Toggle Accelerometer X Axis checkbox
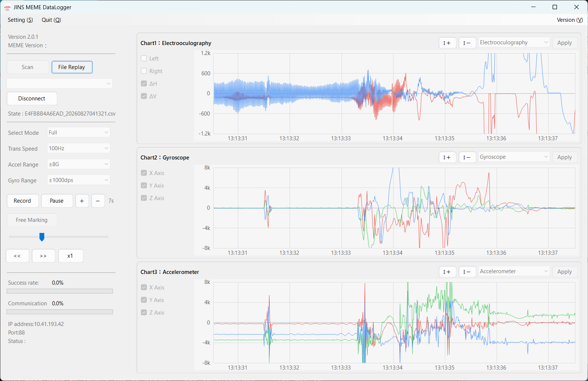The image size is (588, 381). click(x=144, y=287)
